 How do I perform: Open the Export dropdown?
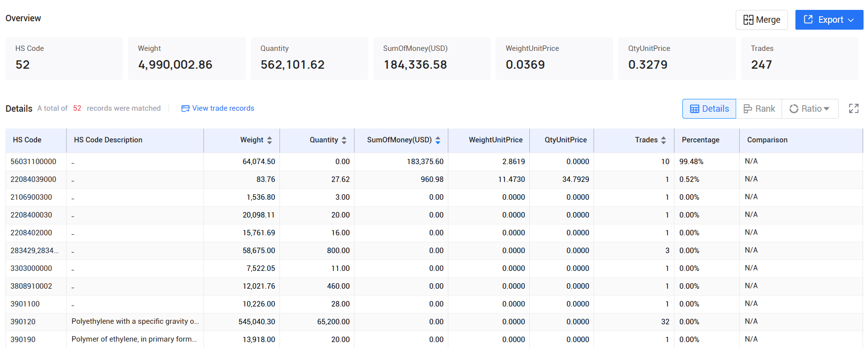(x=829, y=20)
